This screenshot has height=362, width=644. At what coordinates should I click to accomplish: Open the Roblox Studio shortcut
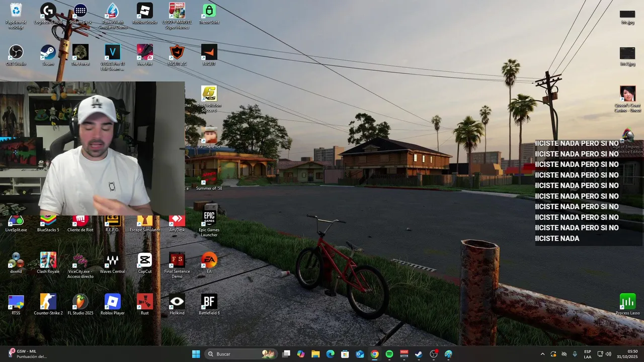[x=145, y=14]
